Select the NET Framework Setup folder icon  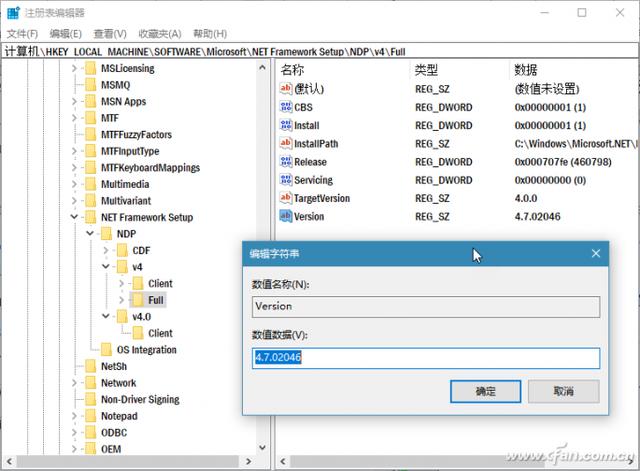coord(90,217)
